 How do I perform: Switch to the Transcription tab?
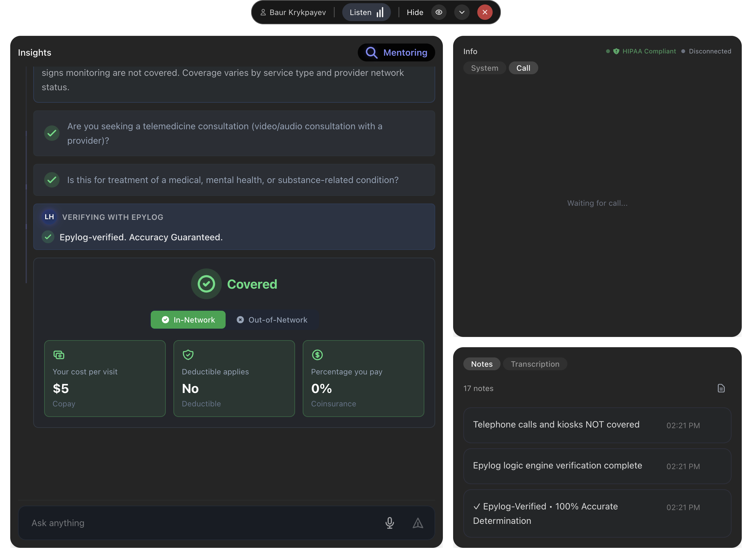(x=535, y=364)
